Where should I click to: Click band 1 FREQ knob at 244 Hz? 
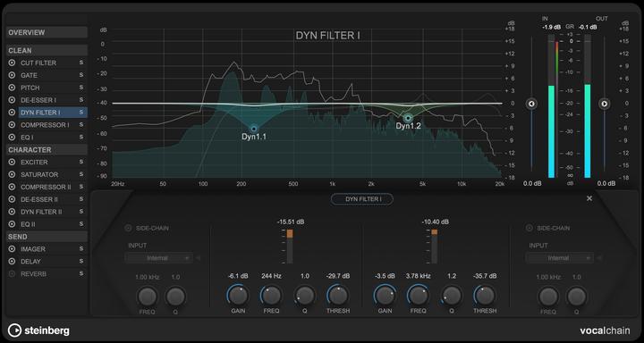[x=272, y=296]
